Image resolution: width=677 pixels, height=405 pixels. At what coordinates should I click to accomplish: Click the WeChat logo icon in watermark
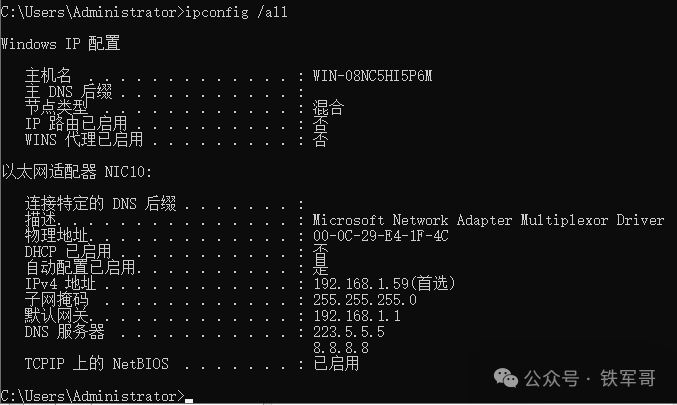pyautogui.click(x=506, y=378)
